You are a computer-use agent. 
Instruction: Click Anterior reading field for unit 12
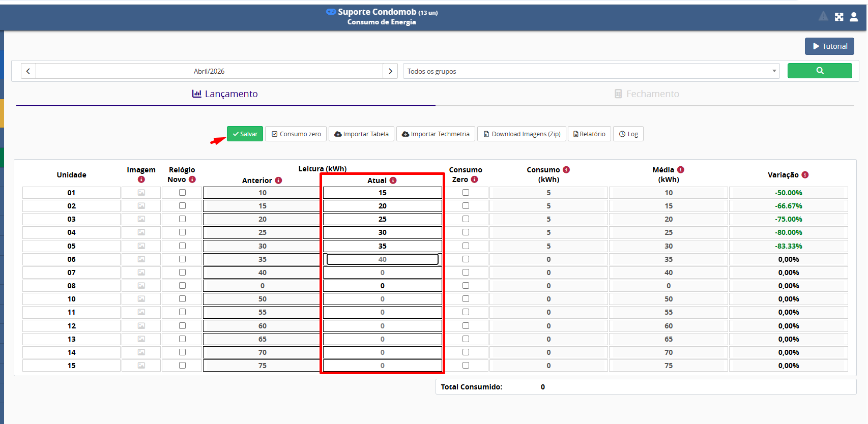pyautogui.click(x=263, y=326)
